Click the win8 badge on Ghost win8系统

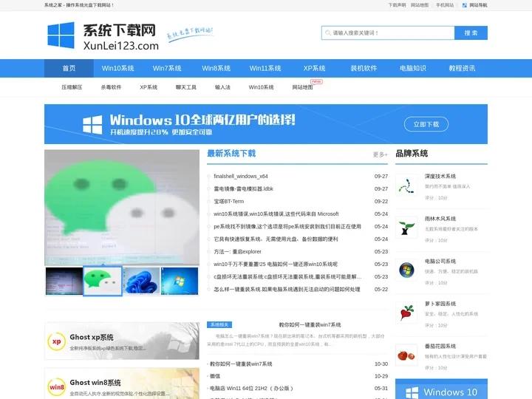(x=57, y=386)
